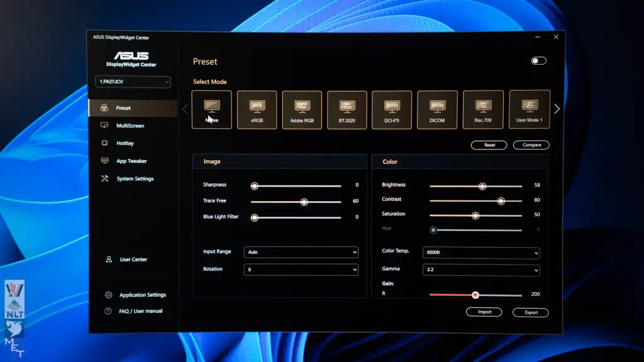Select the Rec.709 preset mode
The height and width of the screenshot is (362, 644).
click(483, 109)
